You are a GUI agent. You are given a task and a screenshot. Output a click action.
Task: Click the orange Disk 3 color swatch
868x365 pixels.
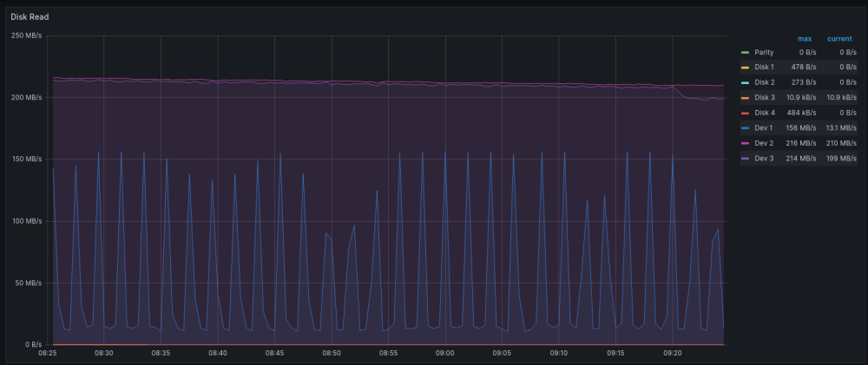[745, 98]
